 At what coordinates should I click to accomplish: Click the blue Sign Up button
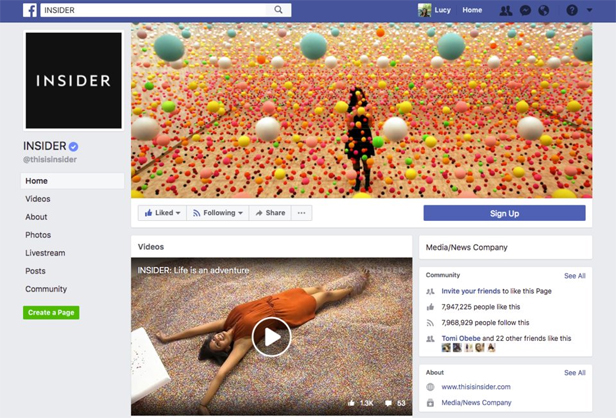pos(504,213)
